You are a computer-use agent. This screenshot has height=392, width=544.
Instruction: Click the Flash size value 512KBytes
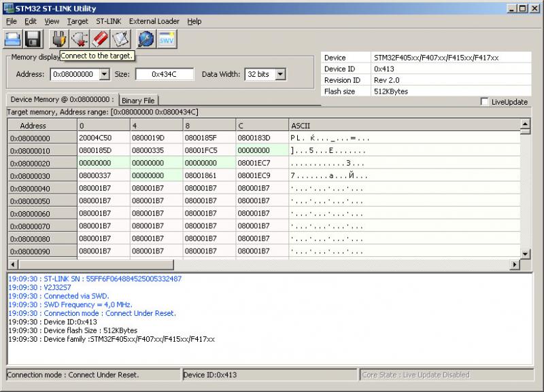point(390,92)
